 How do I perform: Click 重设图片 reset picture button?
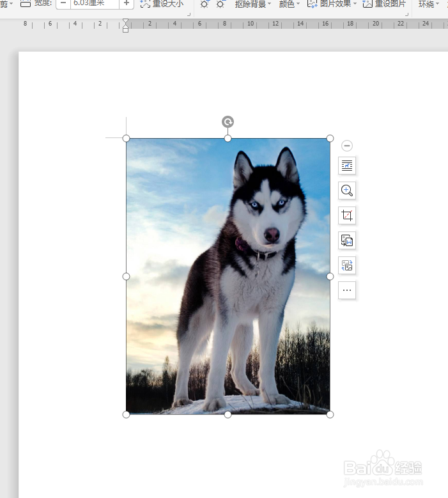[x=384, y=4]
